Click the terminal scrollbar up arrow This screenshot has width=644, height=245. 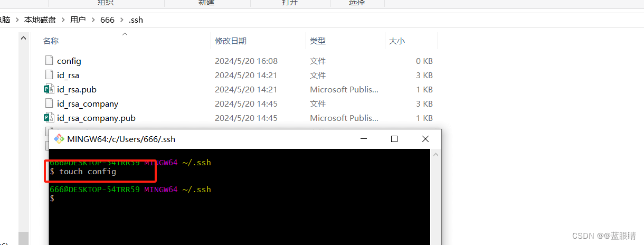click(x=435, y=154)
